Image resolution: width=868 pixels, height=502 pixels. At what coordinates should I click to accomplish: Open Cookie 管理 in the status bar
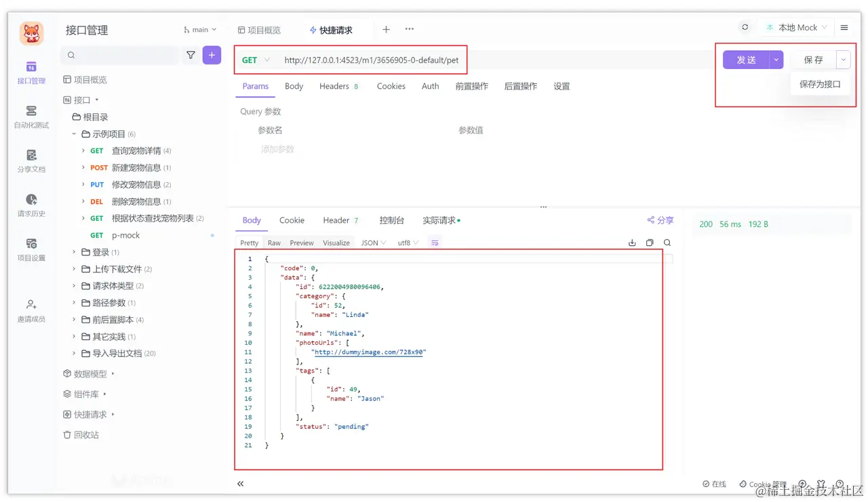point(763,484)
